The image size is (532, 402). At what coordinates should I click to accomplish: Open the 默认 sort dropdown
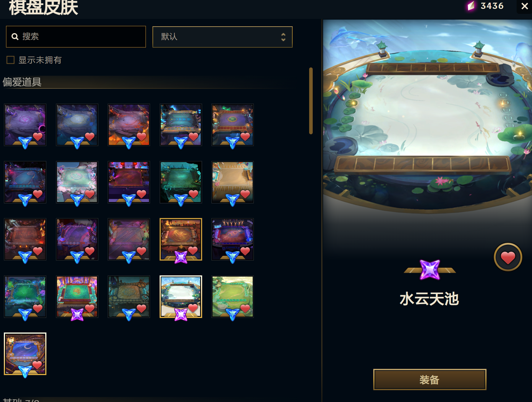pyautogui.click(x=222, y=37)
